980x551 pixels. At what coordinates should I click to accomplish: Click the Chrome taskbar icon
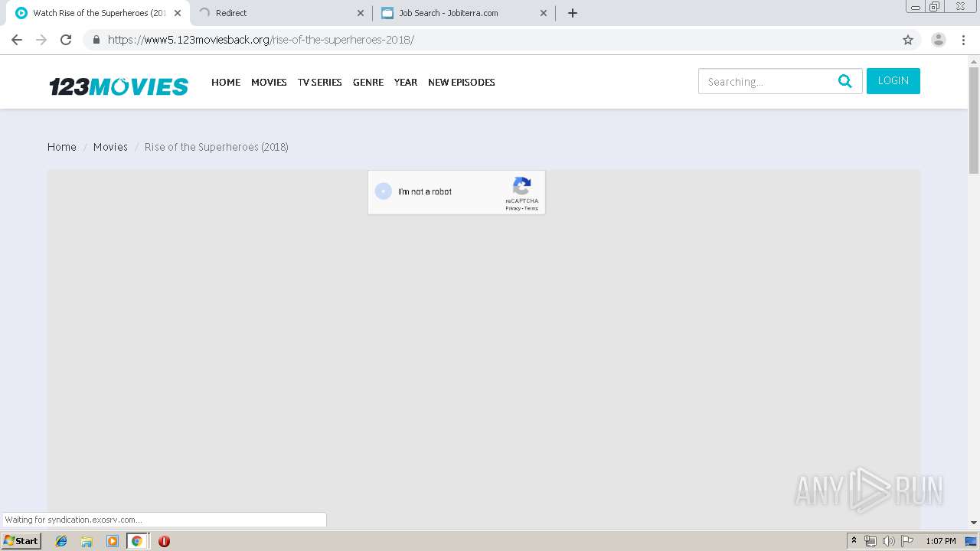[x=137, y=541]
